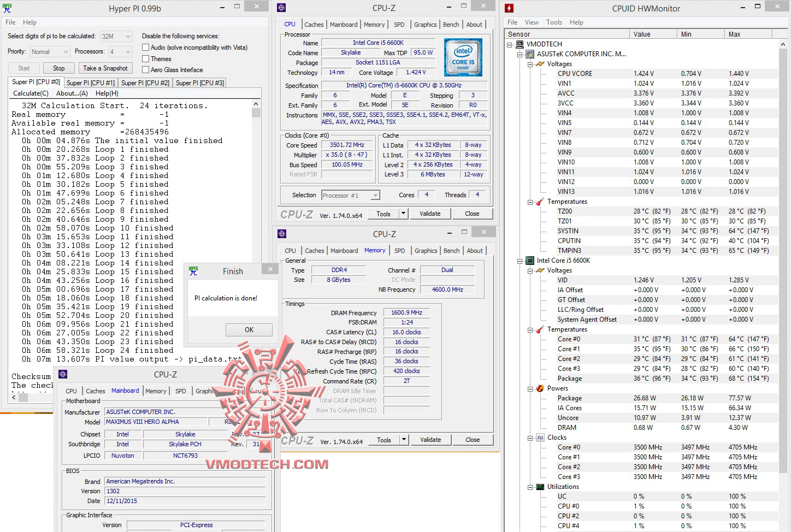The image size is (791, 532).
Task: Open the Caches tab in the top CPU-Z window
Action: (314, 25)
